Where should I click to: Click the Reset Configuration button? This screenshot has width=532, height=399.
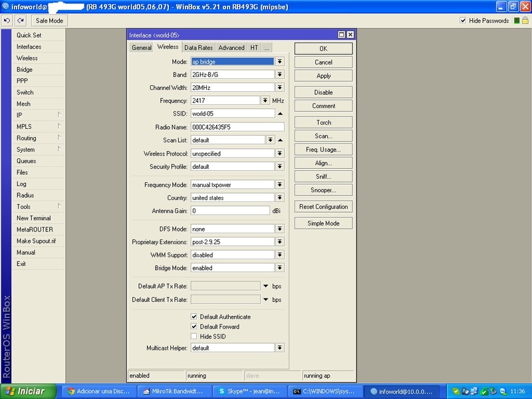pyautogui.click(x=323, y=207)
